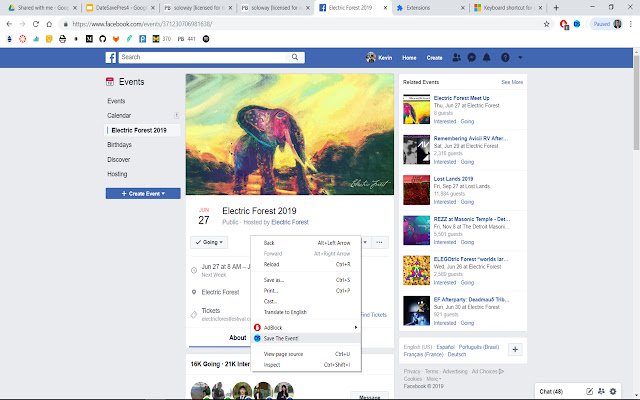Open Discover in Events sidebar
640x400 pixels.
[x=118, y=159]
